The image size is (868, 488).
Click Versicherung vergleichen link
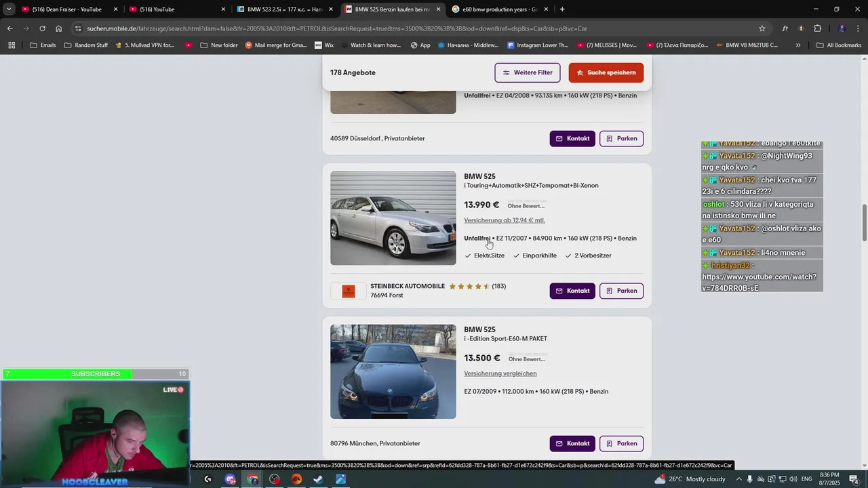click(500, 373)
